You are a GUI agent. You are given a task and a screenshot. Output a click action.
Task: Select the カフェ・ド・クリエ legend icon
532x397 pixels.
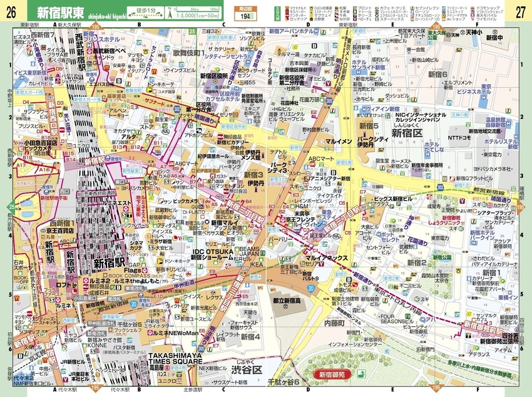pyautogui.click(x=377, y=8)
